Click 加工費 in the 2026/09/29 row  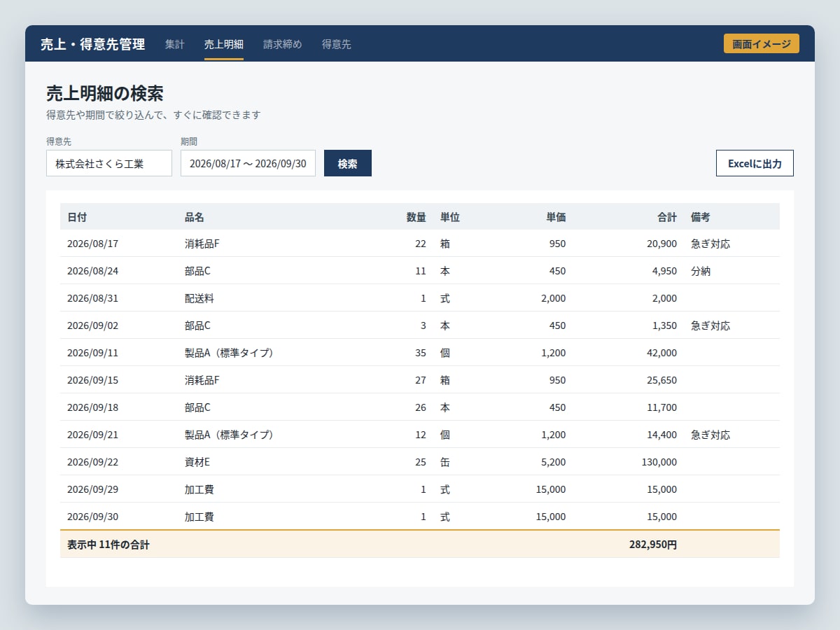coord(199,489)
